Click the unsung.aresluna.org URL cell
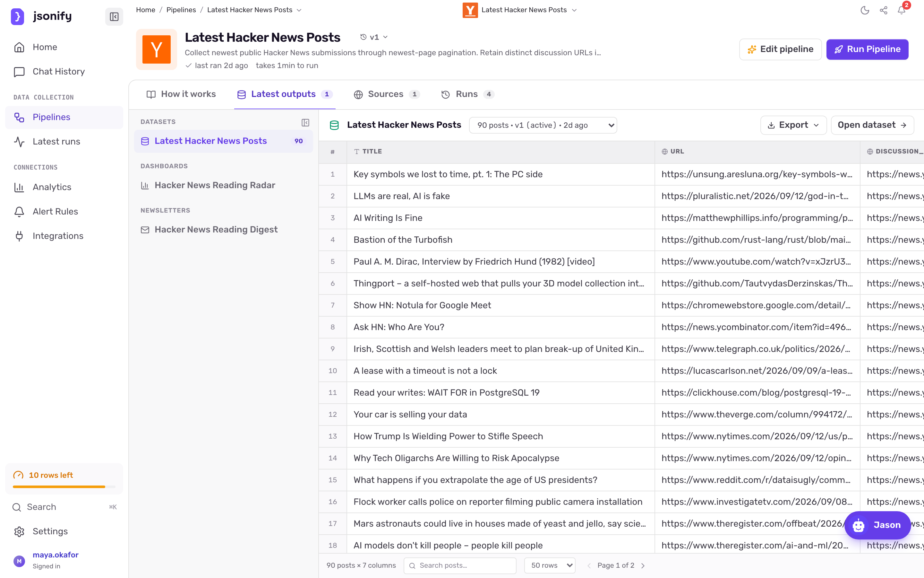The image size is (924, 578). pyautogui.click(x=757, y=174)
